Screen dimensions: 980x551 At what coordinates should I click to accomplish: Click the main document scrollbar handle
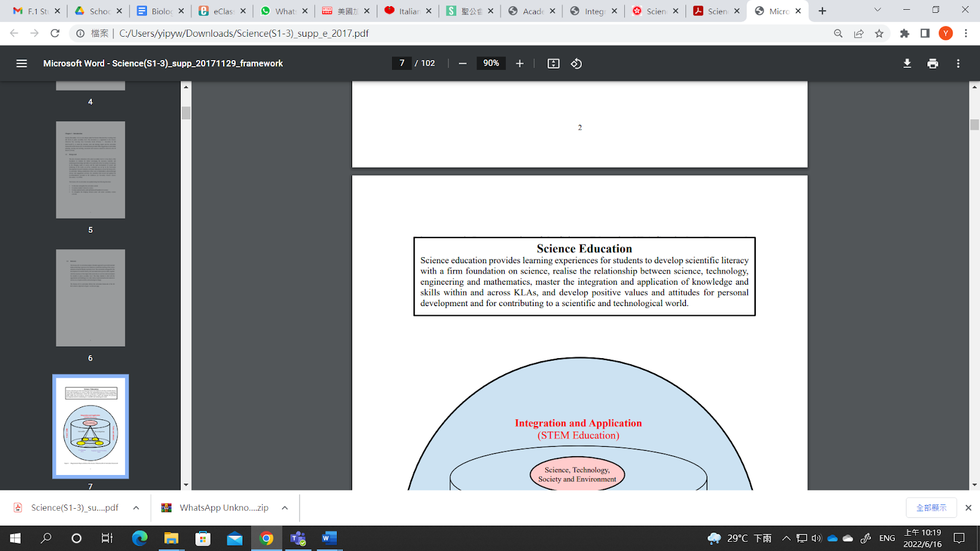[x=974, y=124]
